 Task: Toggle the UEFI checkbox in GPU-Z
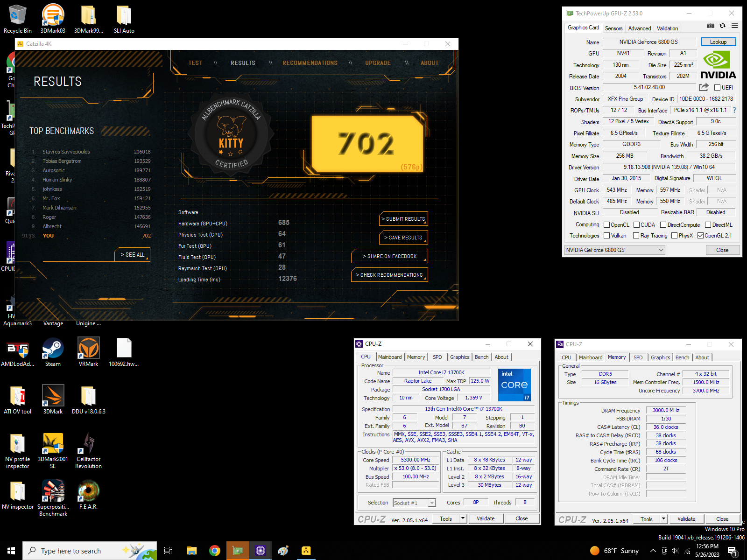click(x=717, y=87)
